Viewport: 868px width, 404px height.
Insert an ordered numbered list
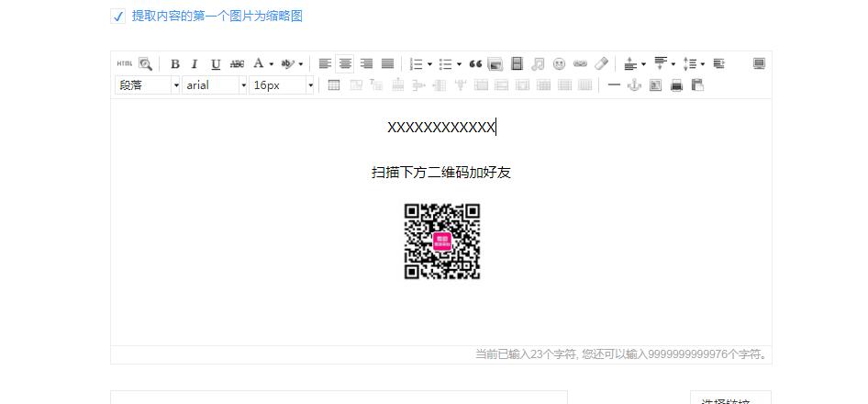[x=417, y=64]
